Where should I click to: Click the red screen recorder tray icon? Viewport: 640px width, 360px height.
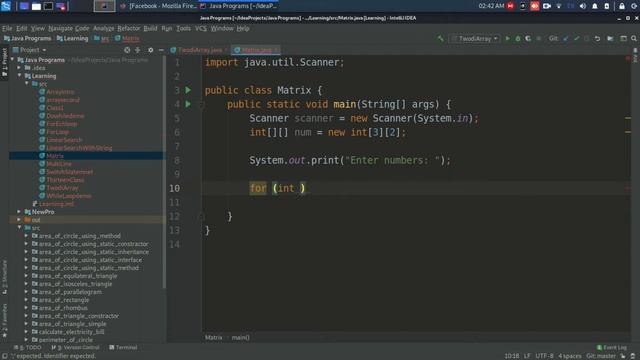(535, 6)
